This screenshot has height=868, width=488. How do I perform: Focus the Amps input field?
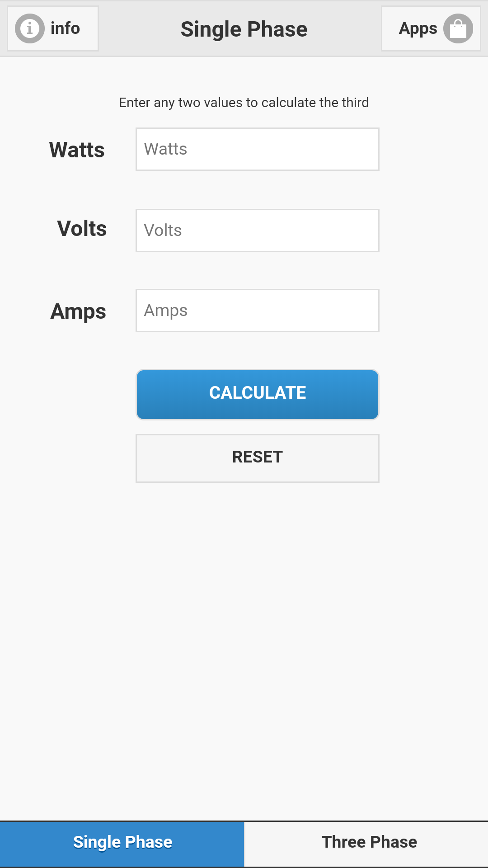[x=257, y=310]
